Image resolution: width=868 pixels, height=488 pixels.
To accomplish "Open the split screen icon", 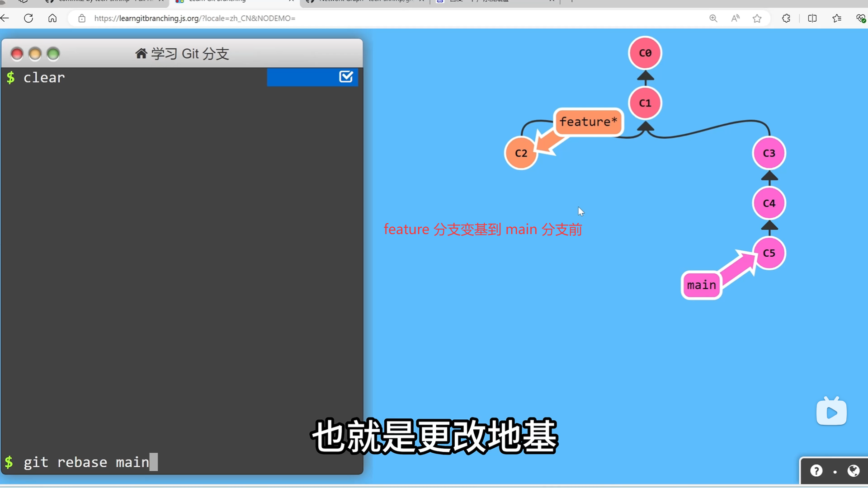I will click(x=812, y=19).
